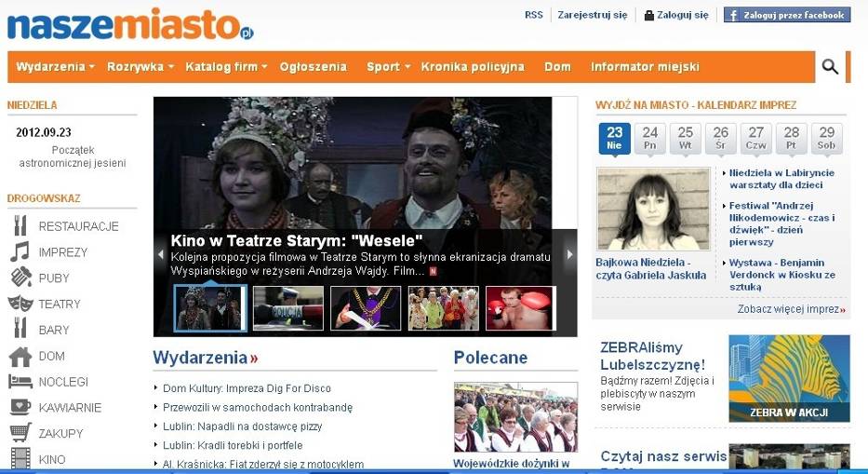Open the Zebra w akcji banner image
The height and width of the screenshot is (474, 868).
click(x=789, y=378)
